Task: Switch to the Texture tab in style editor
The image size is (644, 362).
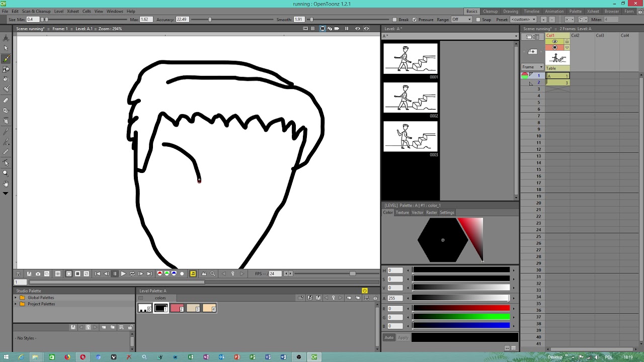Action: tap(403, 212)
